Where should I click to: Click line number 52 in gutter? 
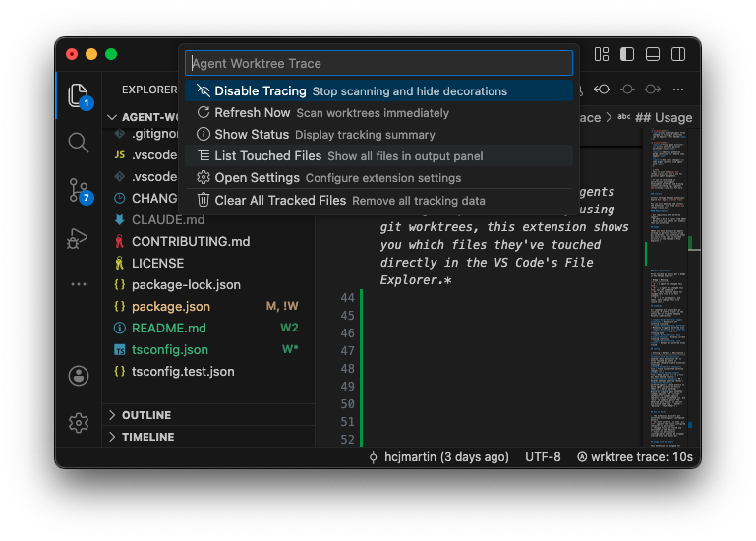pos(347,439)
